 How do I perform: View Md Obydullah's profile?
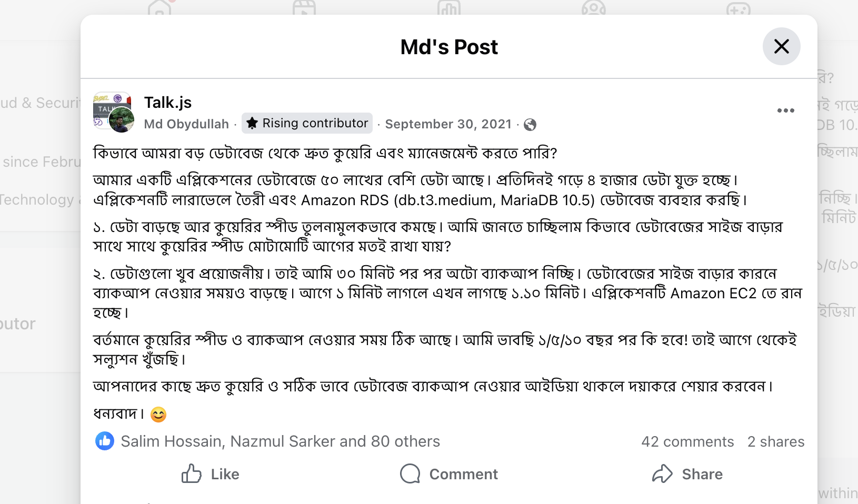pyautogui.click(x=186, y=124)
